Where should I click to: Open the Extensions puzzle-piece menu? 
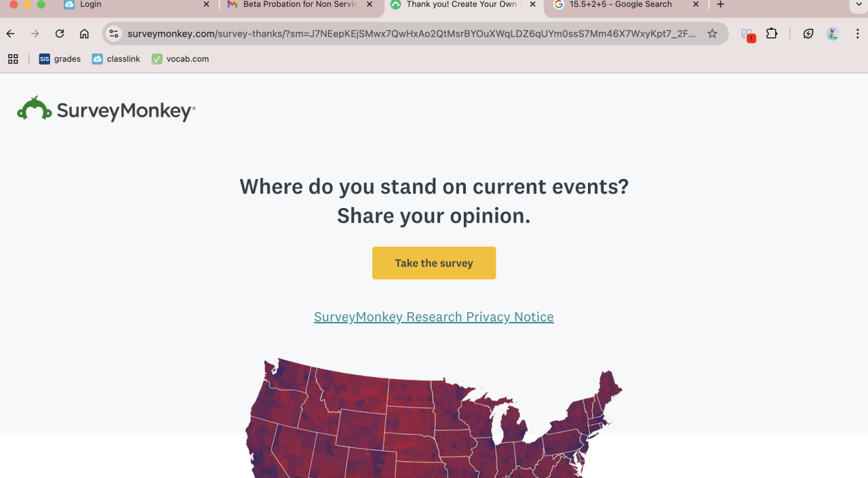(772, 34)
